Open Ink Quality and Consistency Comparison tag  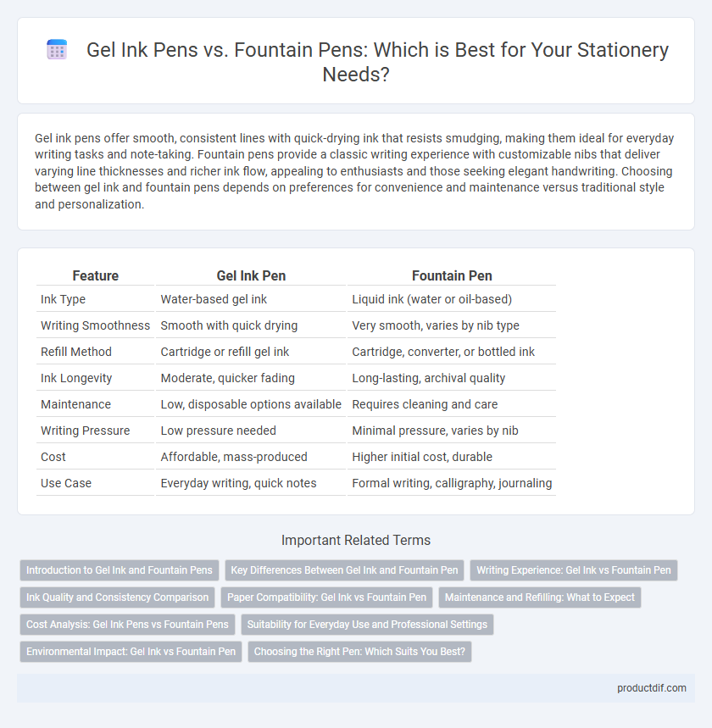pyautogui.click(x=118, y=597)
